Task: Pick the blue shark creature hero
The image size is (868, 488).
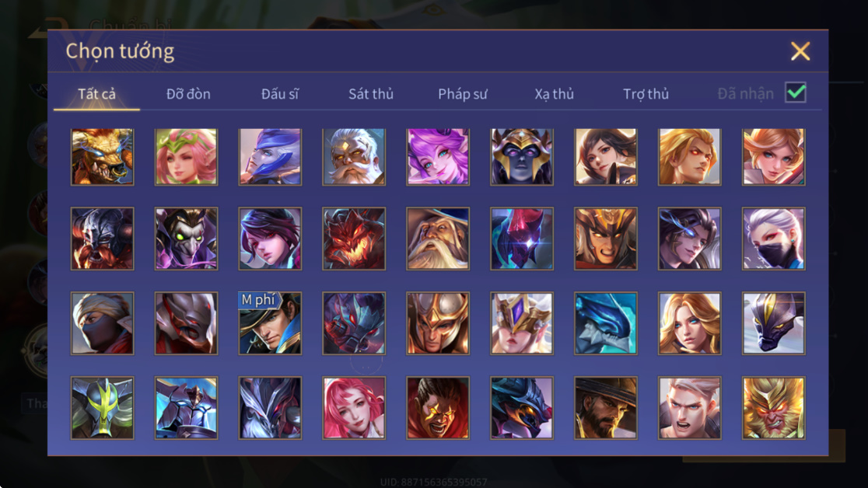Action: pos(606,323)
